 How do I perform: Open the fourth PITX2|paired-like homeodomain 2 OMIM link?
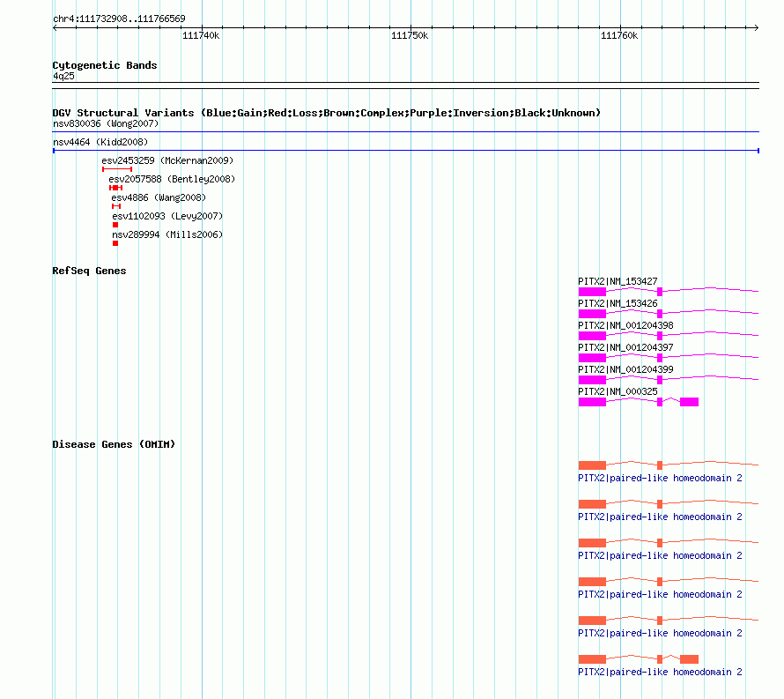pos(660,594)
